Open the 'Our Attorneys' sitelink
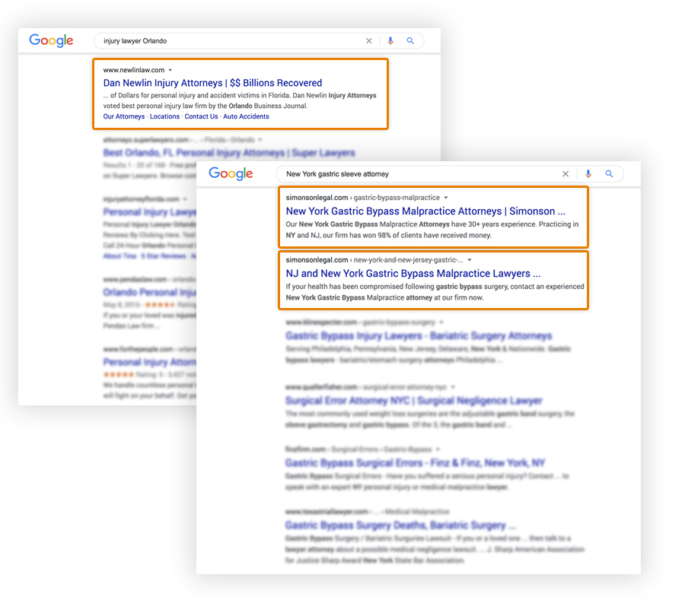The image size is (685, 616). tap(123, 116)
